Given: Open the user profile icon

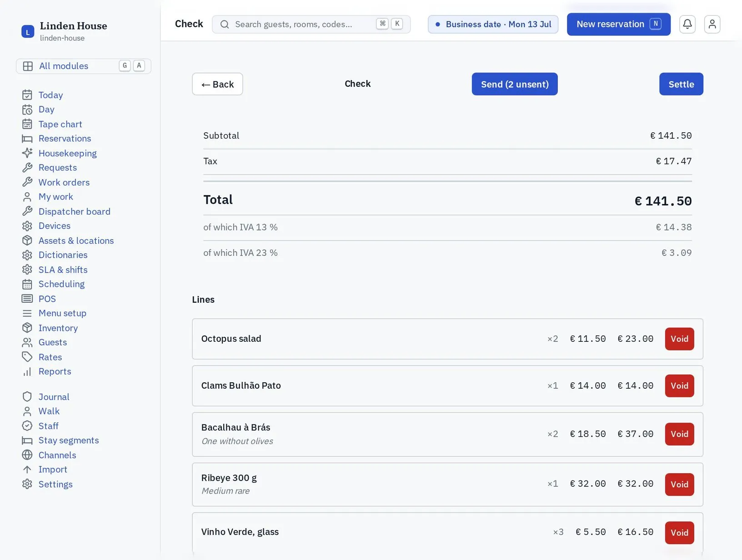Looking at the screenshot, I should [712, 24].
